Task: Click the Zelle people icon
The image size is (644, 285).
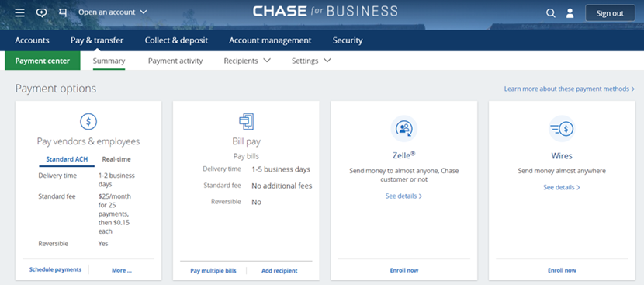Action: [403, 129]
